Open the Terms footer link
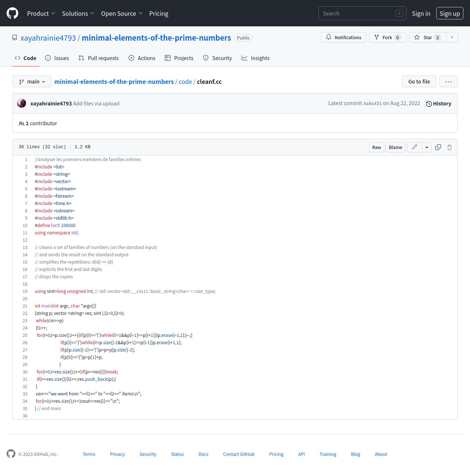 click(x=89, y=454)
